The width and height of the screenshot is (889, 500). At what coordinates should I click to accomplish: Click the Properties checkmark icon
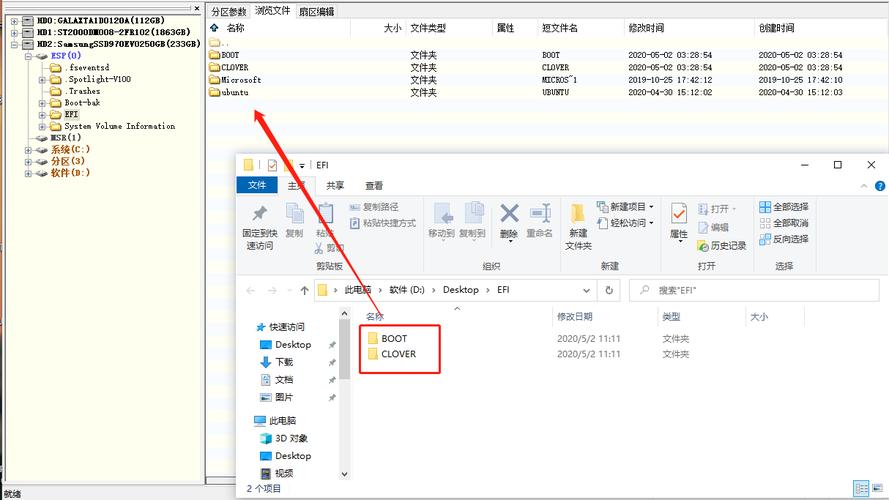click(x=679, y=214)
